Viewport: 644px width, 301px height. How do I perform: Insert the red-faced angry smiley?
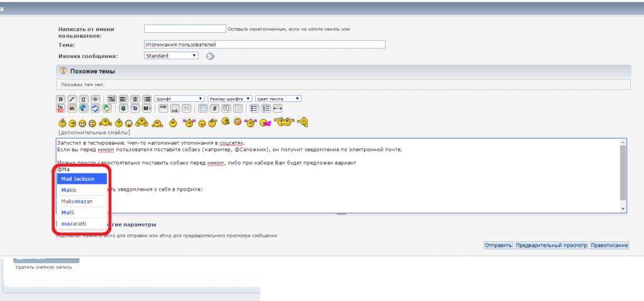coord(237,122)
